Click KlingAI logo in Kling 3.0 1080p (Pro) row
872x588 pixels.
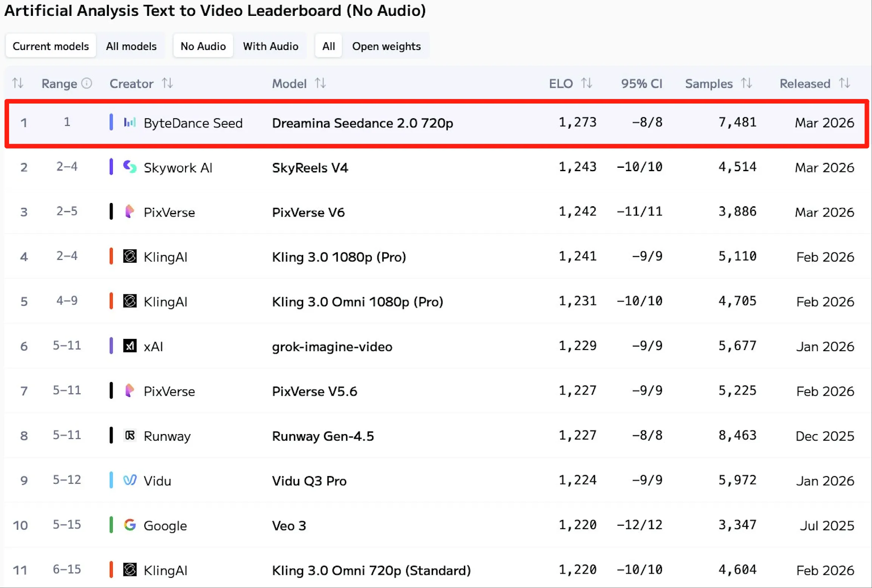(x=130, y=257)
